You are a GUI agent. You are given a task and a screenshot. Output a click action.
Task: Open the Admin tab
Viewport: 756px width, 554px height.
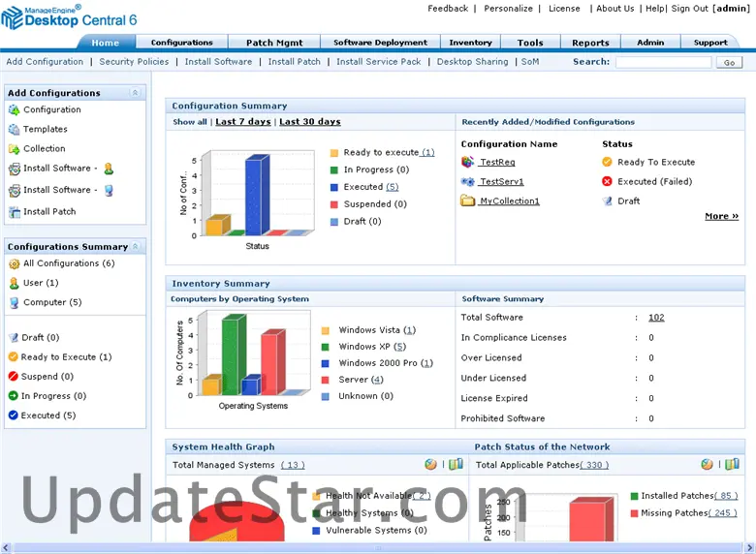[650, 43]
